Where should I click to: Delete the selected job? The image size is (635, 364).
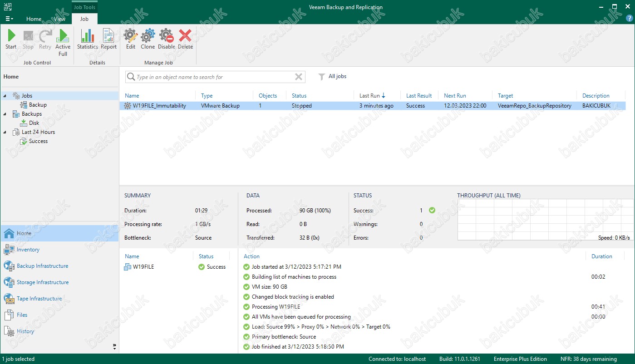click(x=185, y=39)
